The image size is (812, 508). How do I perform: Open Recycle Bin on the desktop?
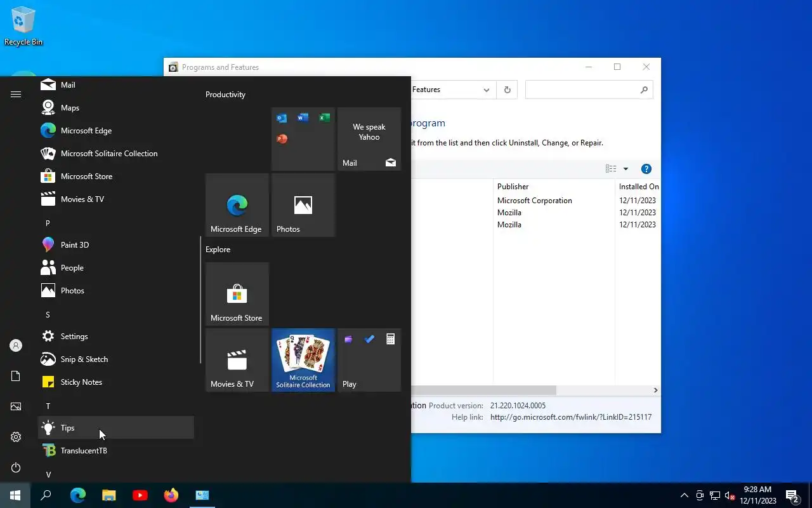pyautogui.click(x=23, y=27)
